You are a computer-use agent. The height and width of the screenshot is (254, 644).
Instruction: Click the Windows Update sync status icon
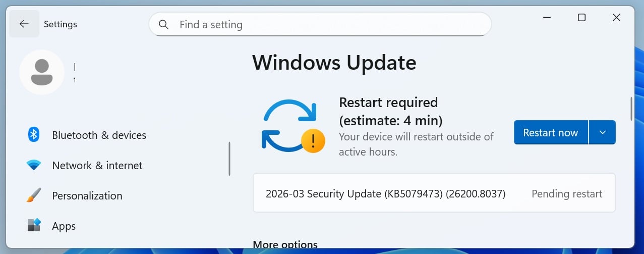tap(291, 126)
